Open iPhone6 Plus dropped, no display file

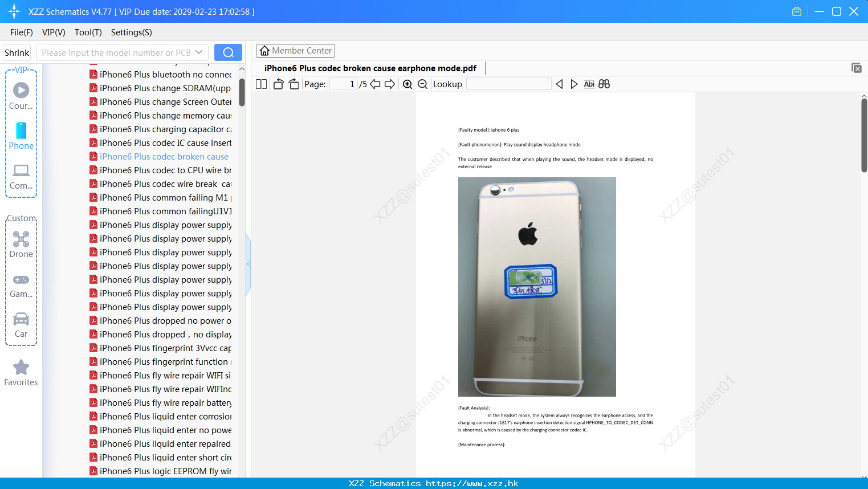point(161,335)
